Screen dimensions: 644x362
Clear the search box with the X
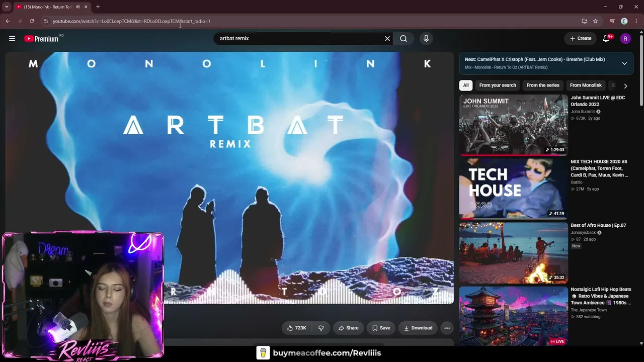click(387, 39)
